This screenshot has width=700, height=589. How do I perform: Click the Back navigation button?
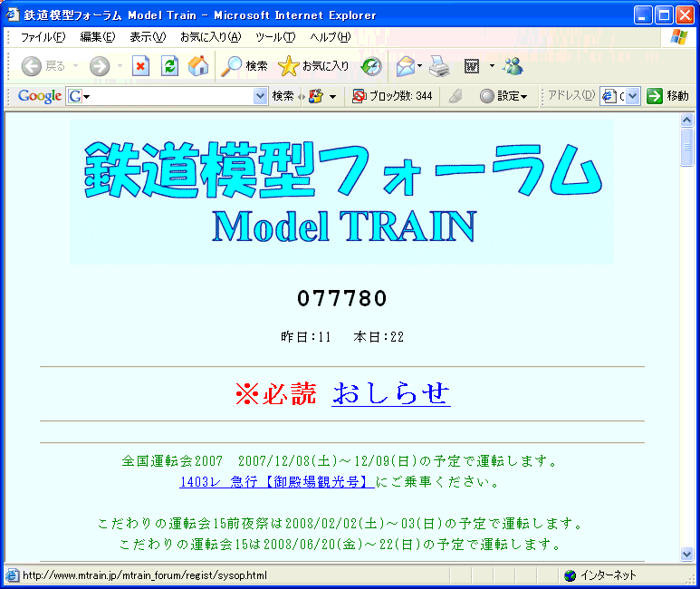pos(43,66)
